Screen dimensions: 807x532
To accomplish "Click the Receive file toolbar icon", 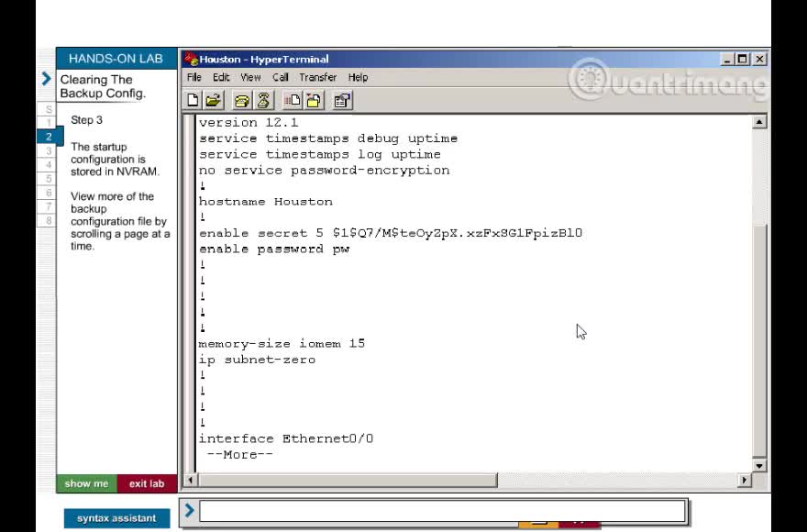I will click(314, 100).
